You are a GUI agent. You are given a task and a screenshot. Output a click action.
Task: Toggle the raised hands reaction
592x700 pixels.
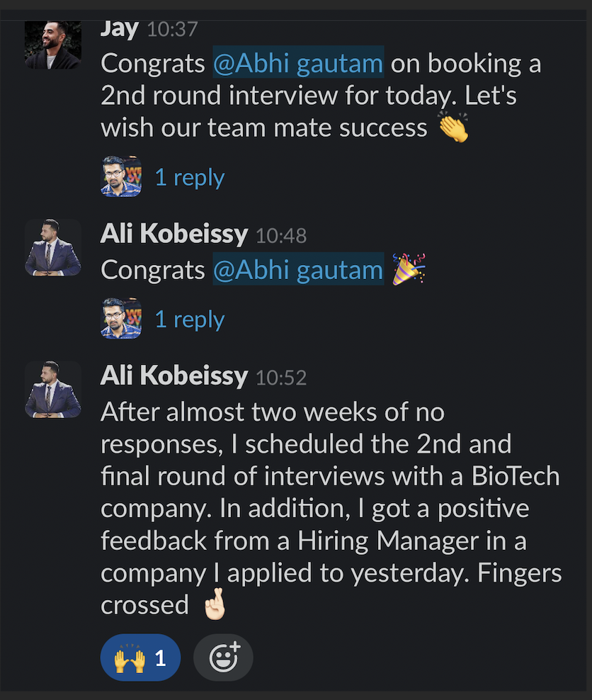pos(140,657)
